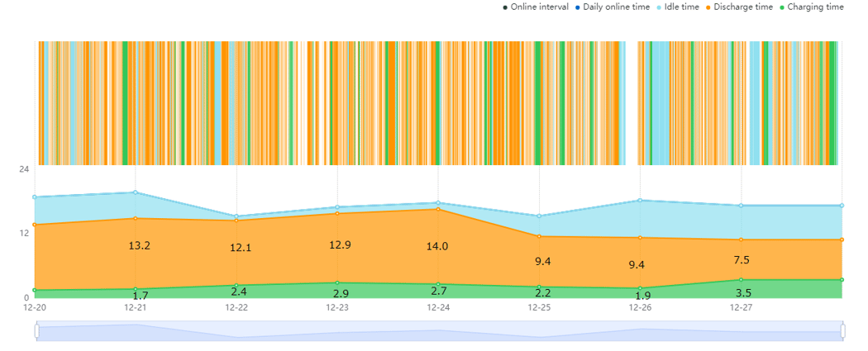This screenshot has width=868, height=351.
Task: Hide the Idle time series label
Action: [681, 7]
